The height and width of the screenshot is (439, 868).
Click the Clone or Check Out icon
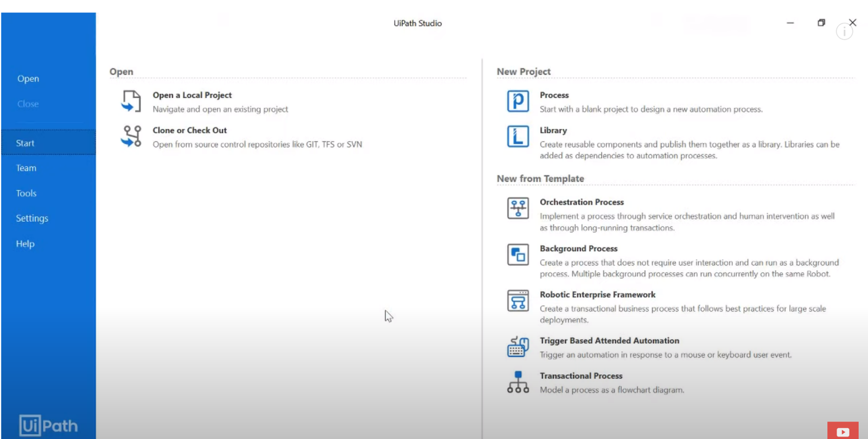pos(131,136)
